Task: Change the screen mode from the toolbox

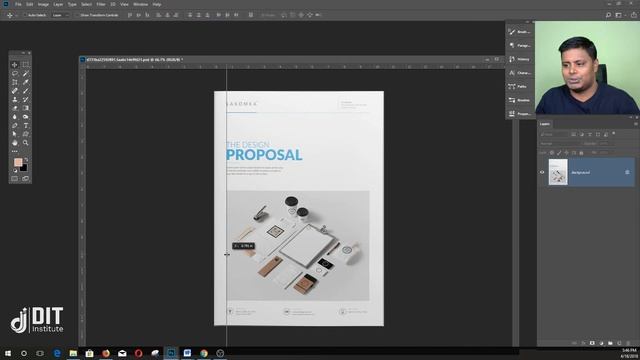Action: 26,178
